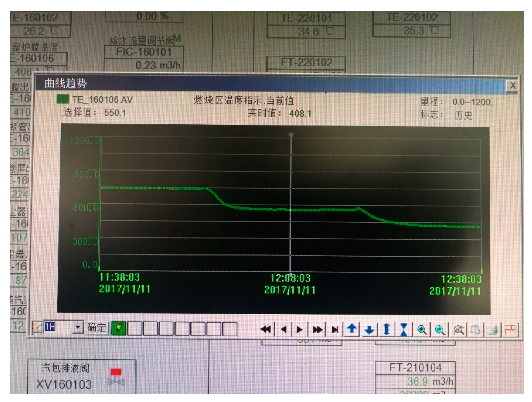Toggle the last empty curve slot box

[229, 329]
